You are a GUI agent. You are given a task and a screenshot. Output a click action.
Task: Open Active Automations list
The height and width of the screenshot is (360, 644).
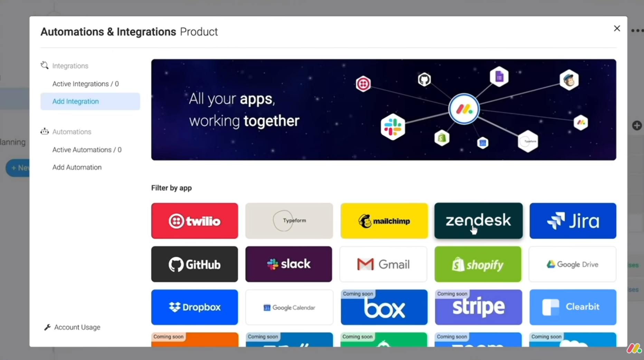tap(87, 150)
